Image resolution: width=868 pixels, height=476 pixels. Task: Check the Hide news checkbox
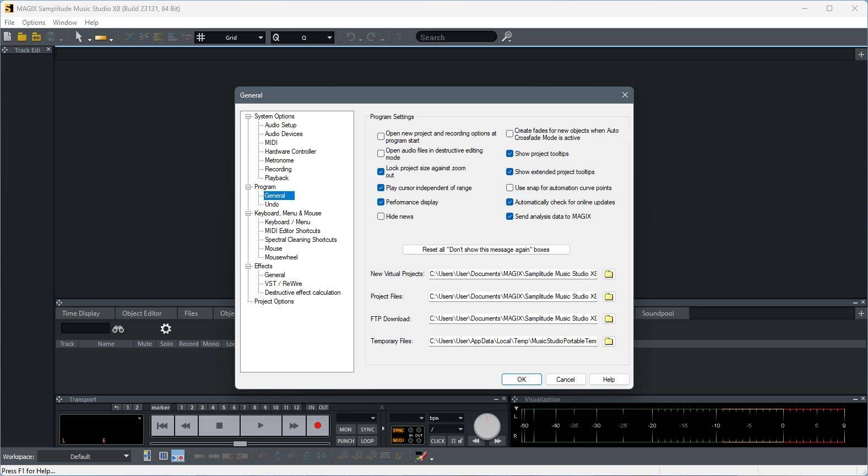click(381, 217)
